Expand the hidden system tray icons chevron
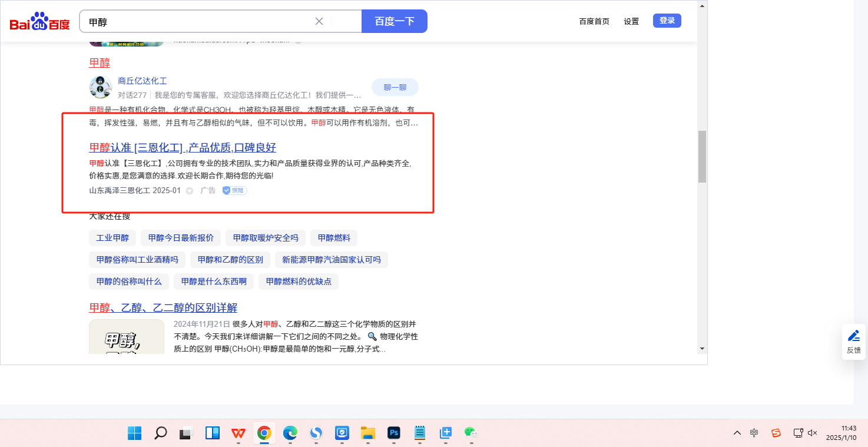 [737, 433]
